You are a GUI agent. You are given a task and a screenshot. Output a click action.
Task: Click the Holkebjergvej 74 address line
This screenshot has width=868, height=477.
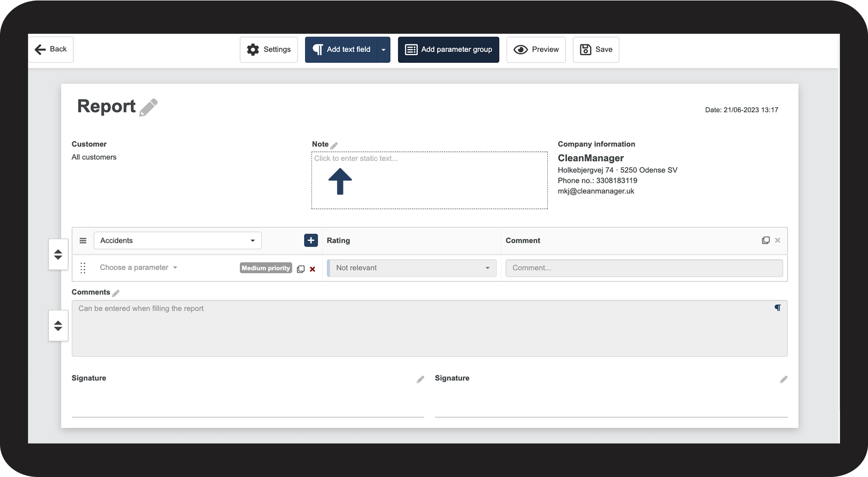point(617,170)
